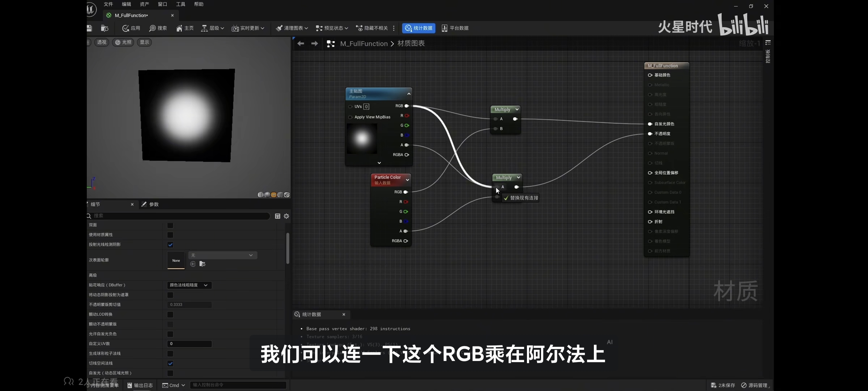Click the Home (主页) toolbar icon
Screen dimensions: 868x391
point(179,28)
